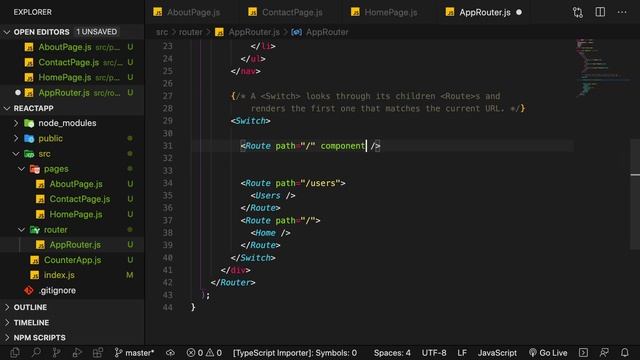Viewport: 640px width, 360px height.
Task: Open notifications bell icon
Action: tap(624, 353)
